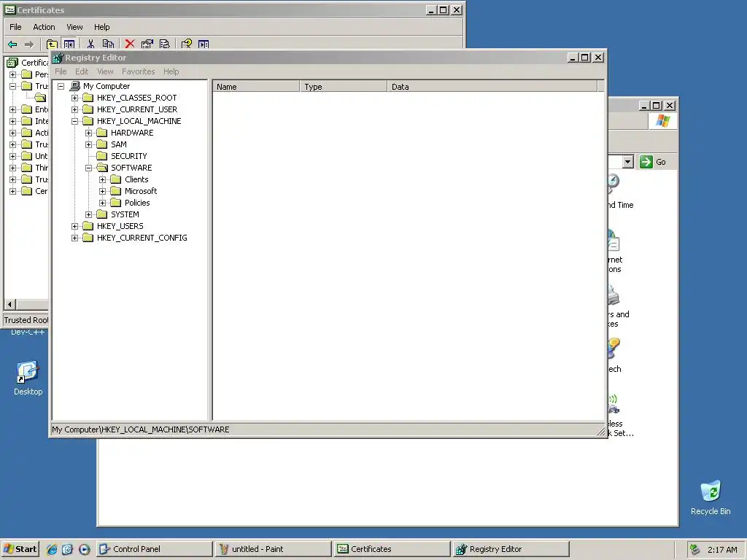This screenshot has width=747, height=560.
Task: Open the Registry Editor File menu
Action: point(61,71)
